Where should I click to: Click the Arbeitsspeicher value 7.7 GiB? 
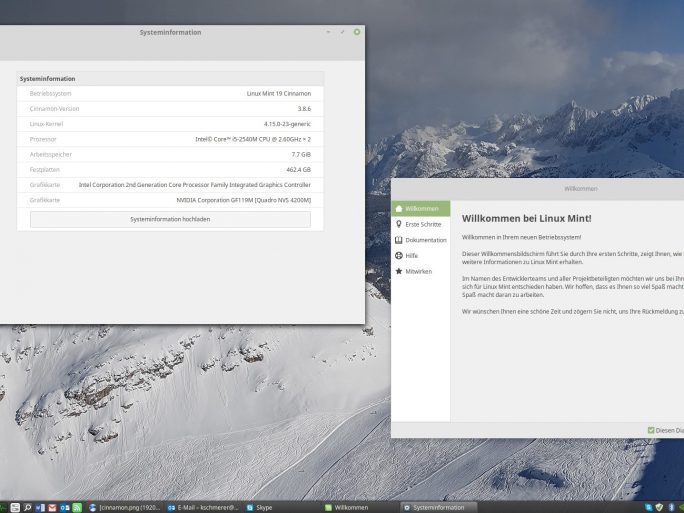(x=301, y=154)
